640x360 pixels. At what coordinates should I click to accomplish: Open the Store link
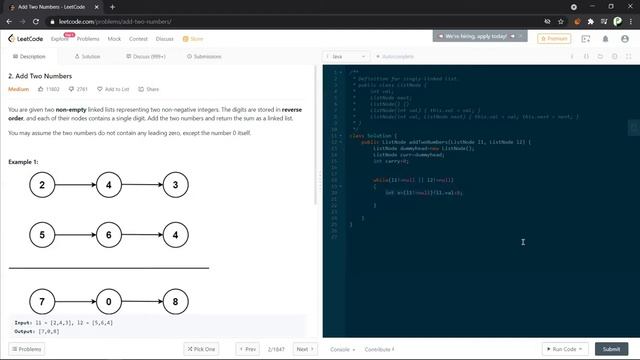193,39
